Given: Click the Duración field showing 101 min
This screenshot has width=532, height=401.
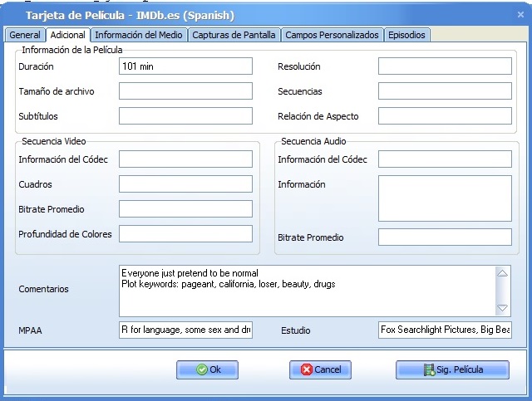Looking at the screenshot, I should click(185, 66).
